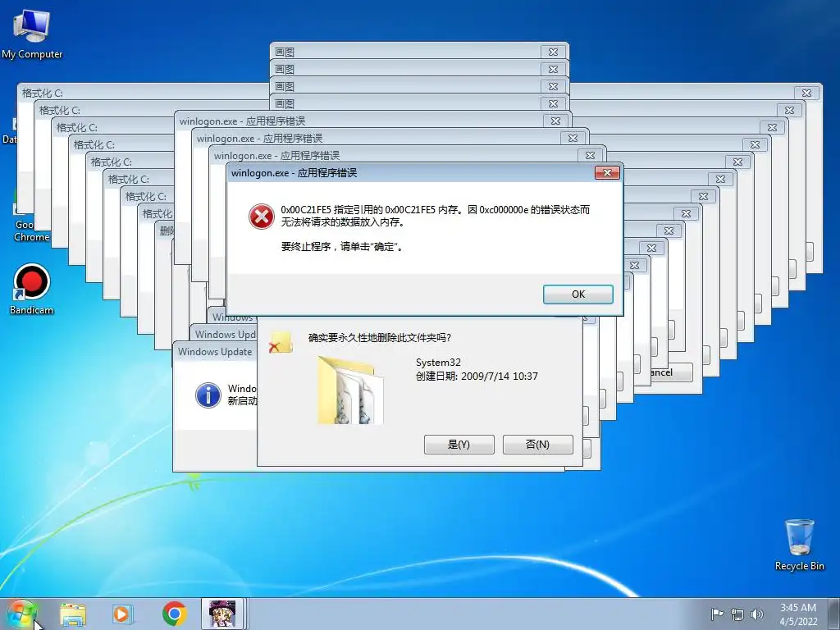
Task: Click the blue info icon in Windows Update
Action: 208,395
